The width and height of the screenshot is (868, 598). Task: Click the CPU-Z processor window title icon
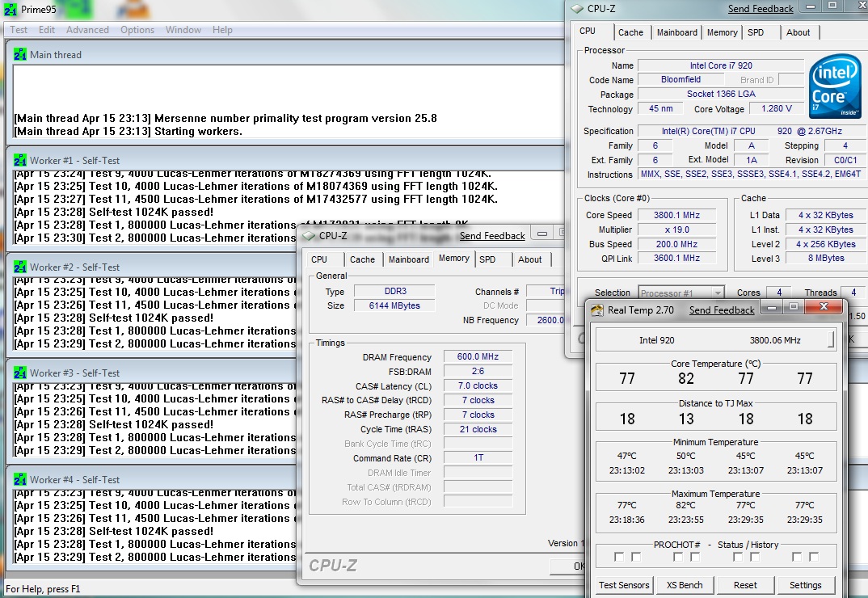pos(577,8)
